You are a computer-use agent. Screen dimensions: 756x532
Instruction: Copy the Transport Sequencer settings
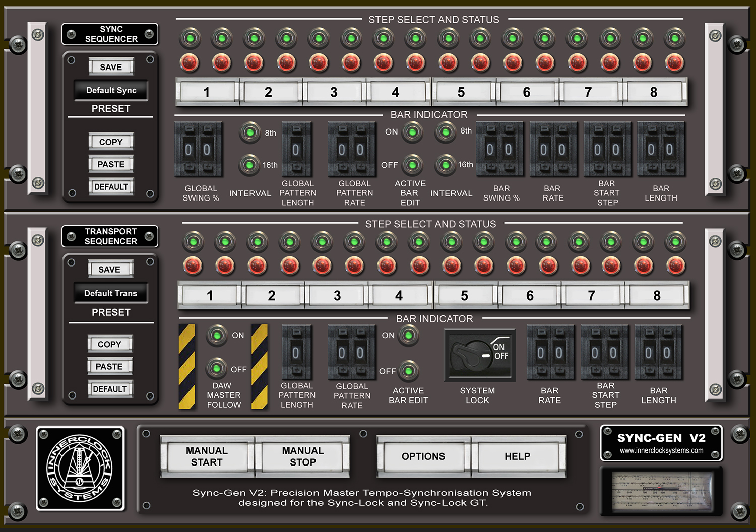click(x=110, y=344)
